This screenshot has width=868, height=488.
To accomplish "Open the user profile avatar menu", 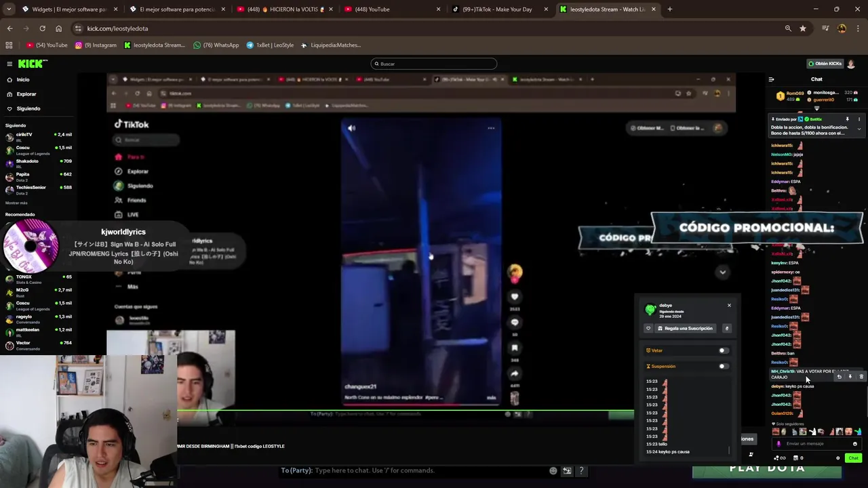I will [851, 64].
